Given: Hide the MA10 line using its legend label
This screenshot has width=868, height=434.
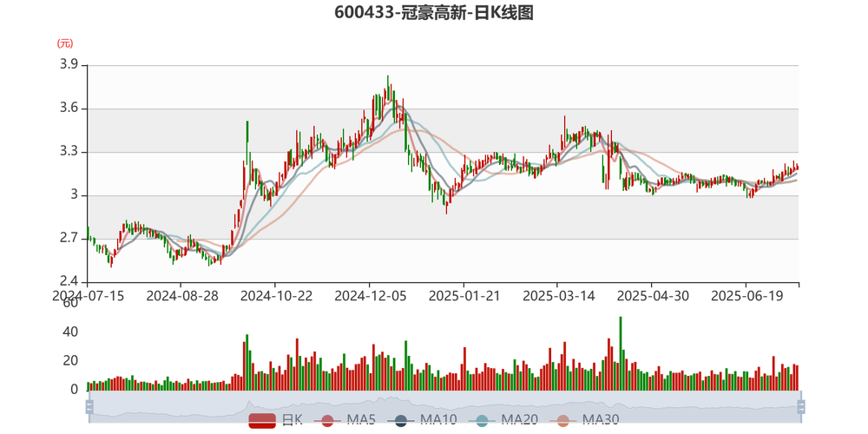Looking at the screenshot, I should (x=437, y=421).
